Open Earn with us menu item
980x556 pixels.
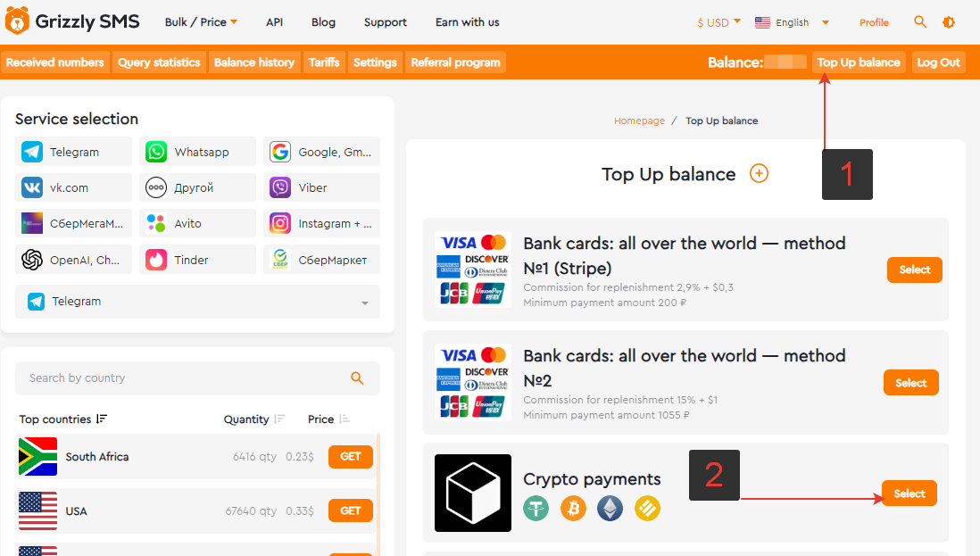(467, 22)
